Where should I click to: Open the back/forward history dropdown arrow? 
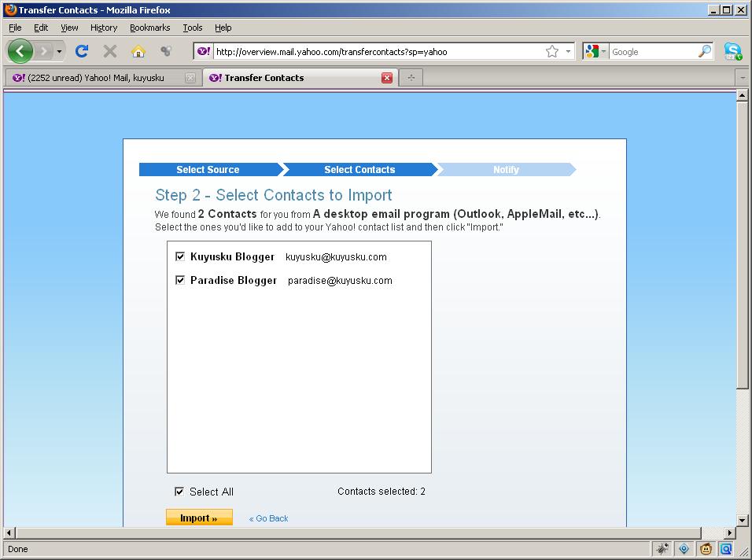pos(59,51)
